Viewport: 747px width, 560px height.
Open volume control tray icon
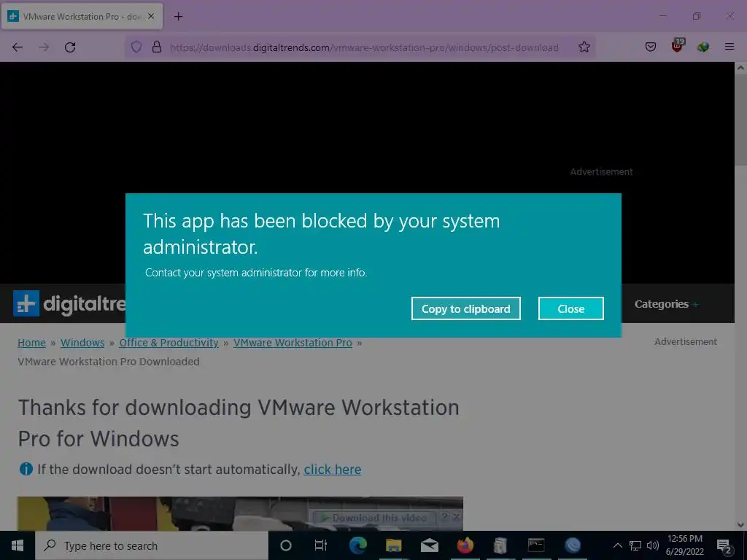point(653,545)
